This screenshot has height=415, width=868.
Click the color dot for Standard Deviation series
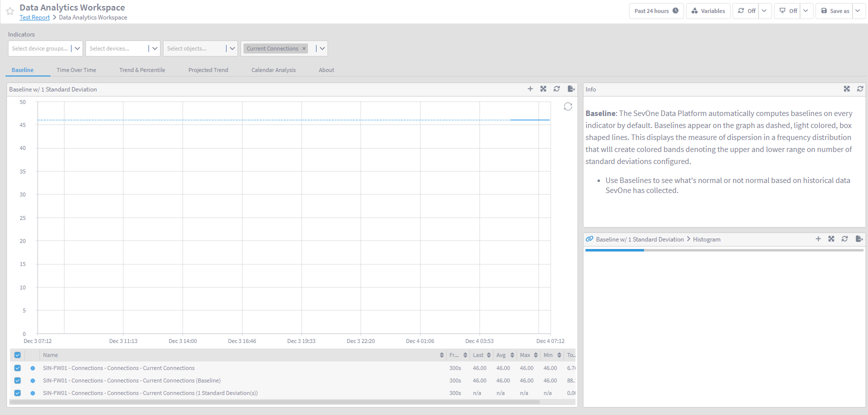click(33, 393)
